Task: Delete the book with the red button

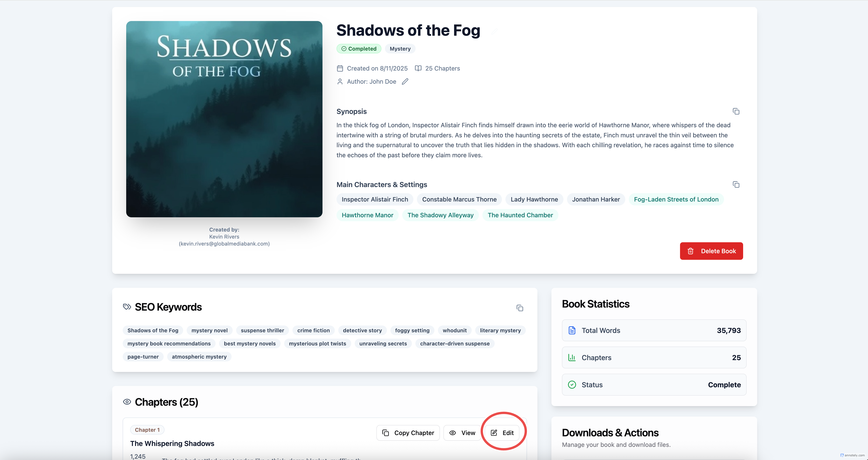Action: (711, 251)
